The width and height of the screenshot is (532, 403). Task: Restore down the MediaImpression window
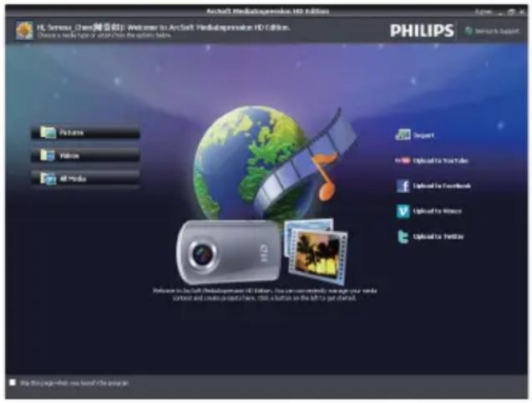point(511,13)
